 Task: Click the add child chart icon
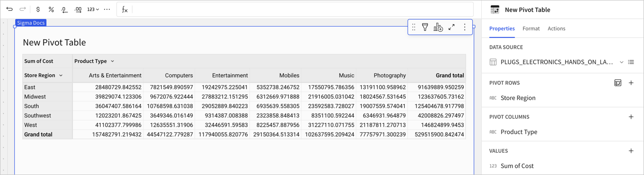pyautogui.click(x=438, y=27)
